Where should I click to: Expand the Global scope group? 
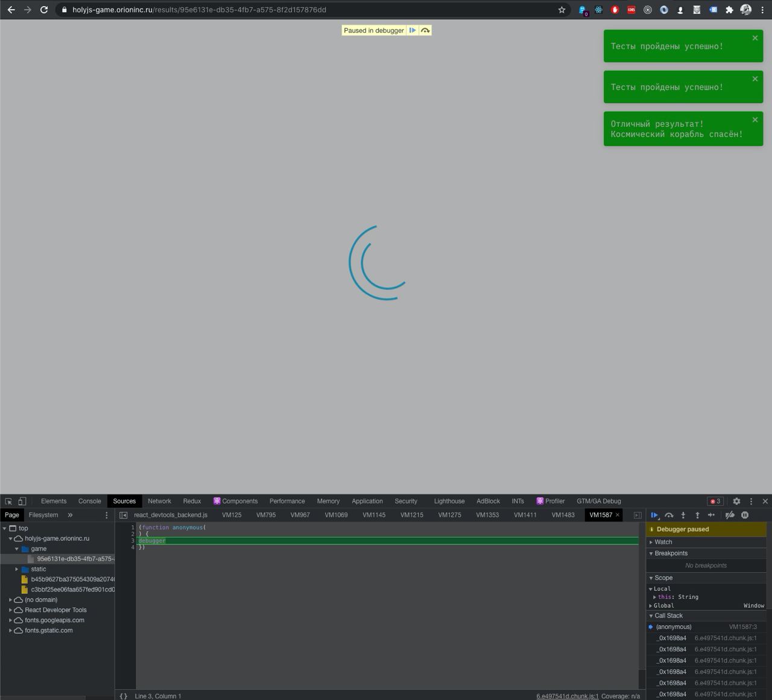pos(651,605)
